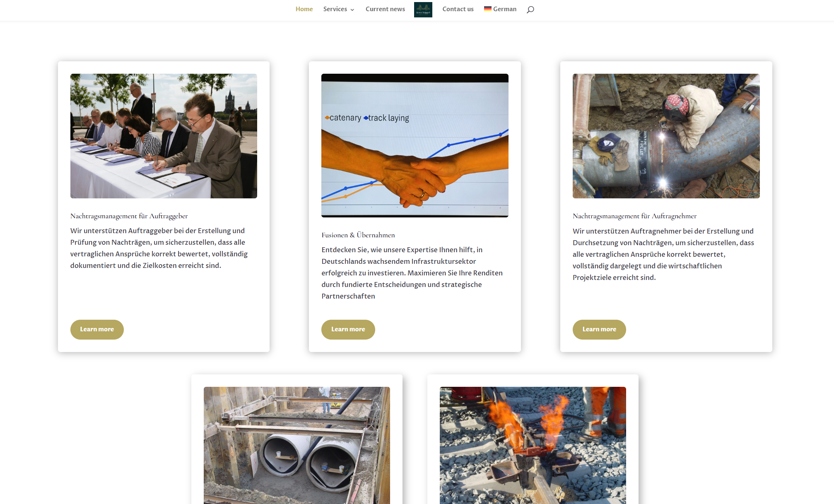Image resolution: width=834 pixels, height=504 pixels.
Task: Click Learn more under Nachtragsmanagement für Auftragnehmer
Action: coord(599,329)
